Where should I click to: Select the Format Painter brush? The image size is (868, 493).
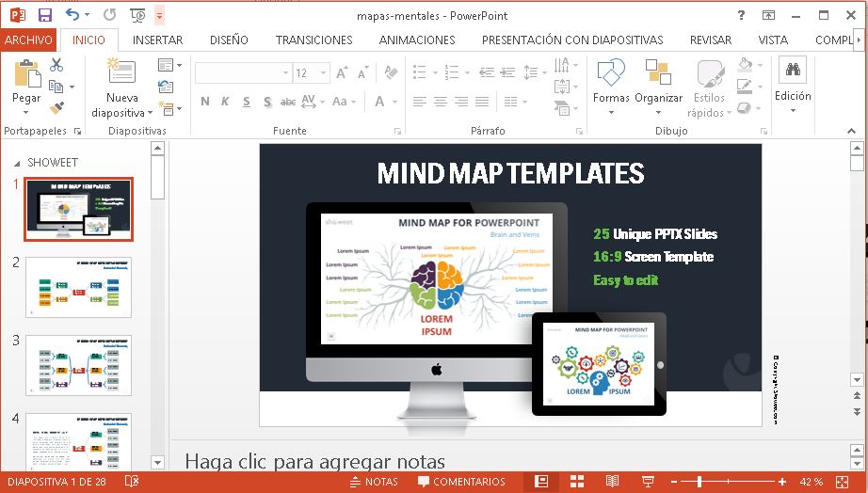pyautogui.click(x=56, y=107)
